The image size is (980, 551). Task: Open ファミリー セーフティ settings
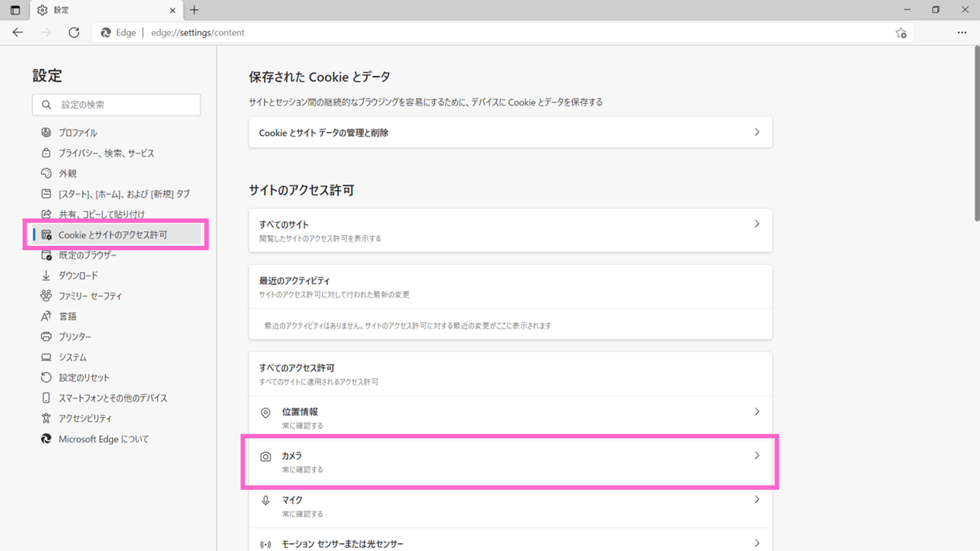coord(90,295)
